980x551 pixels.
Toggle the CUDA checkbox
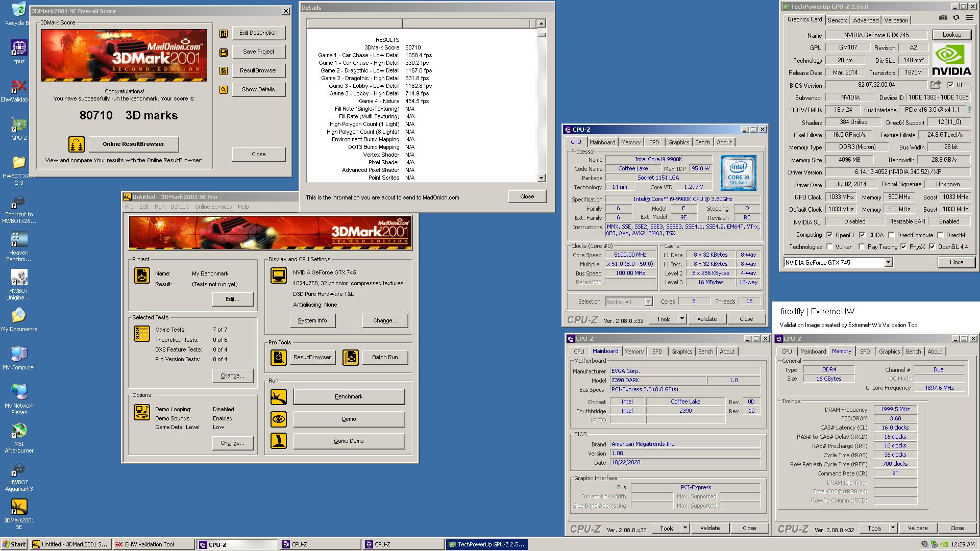862,235
